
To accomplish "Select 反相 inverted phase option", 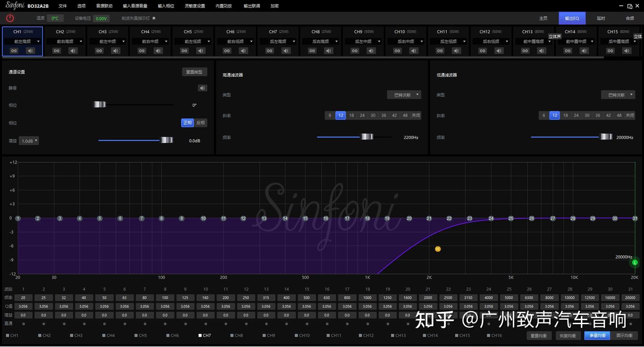I will [200, 123].
